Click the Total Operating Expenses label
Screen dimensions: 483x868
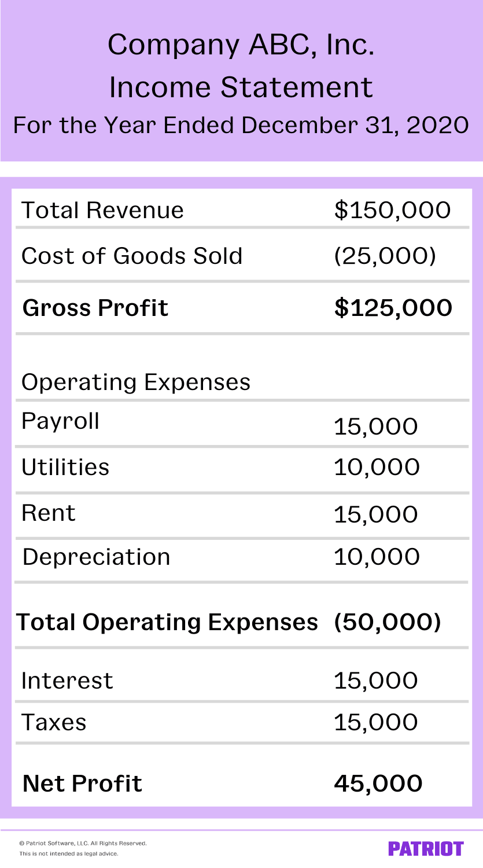(x=167, y=622)
